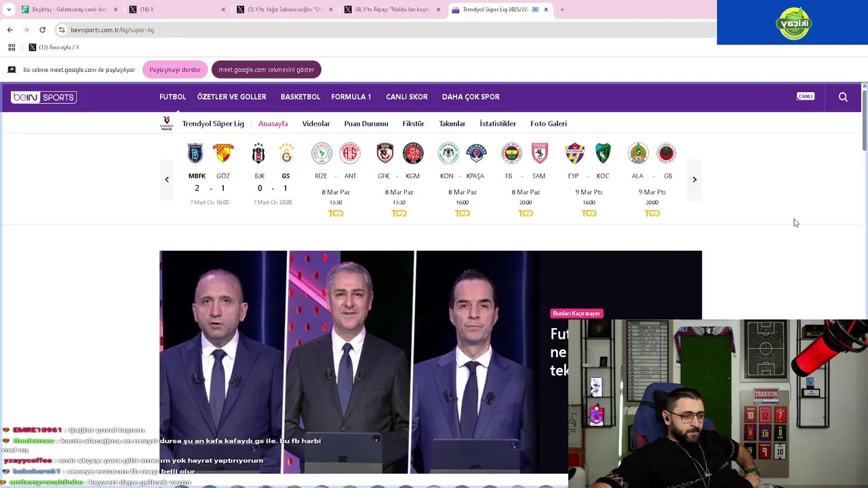Click the beIN SPORTS logo
Image resolution: width=868 pixels, height=488 pixels.
click(x=43, y=97)
